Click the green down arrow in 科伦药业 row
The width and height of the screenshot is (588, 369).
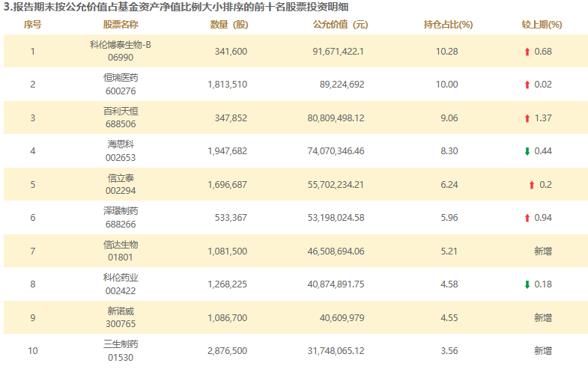(527, 284)
